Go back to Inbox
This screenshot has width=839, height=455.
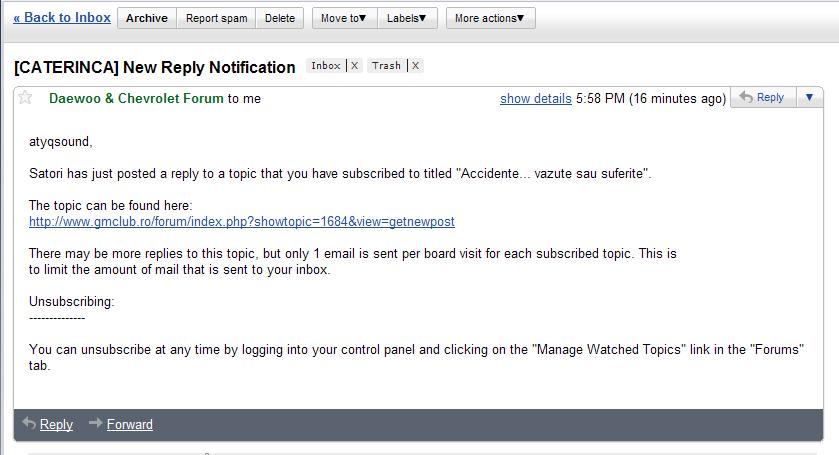click(x=62, y=18)
